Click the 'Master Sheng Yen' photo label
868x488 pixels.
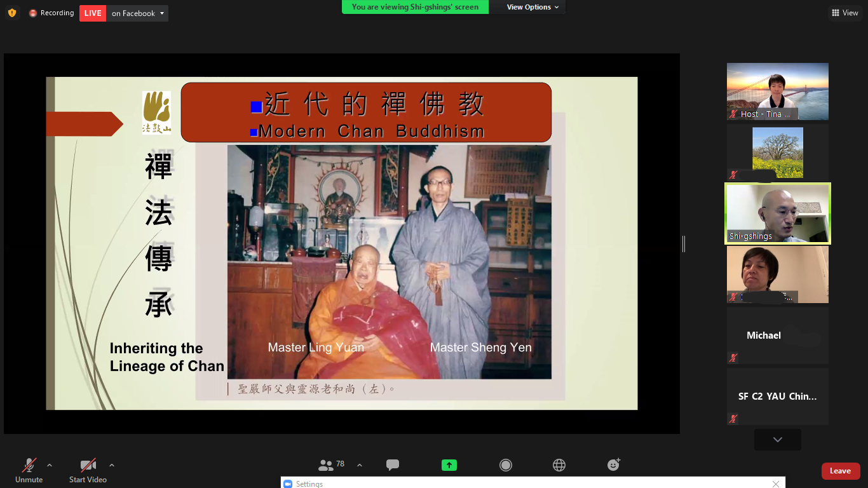tap(481, 347)
